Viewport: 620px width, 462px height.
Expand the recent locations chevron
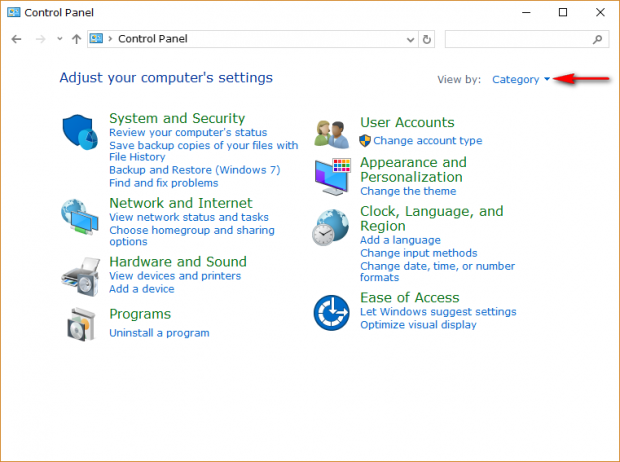60,39
